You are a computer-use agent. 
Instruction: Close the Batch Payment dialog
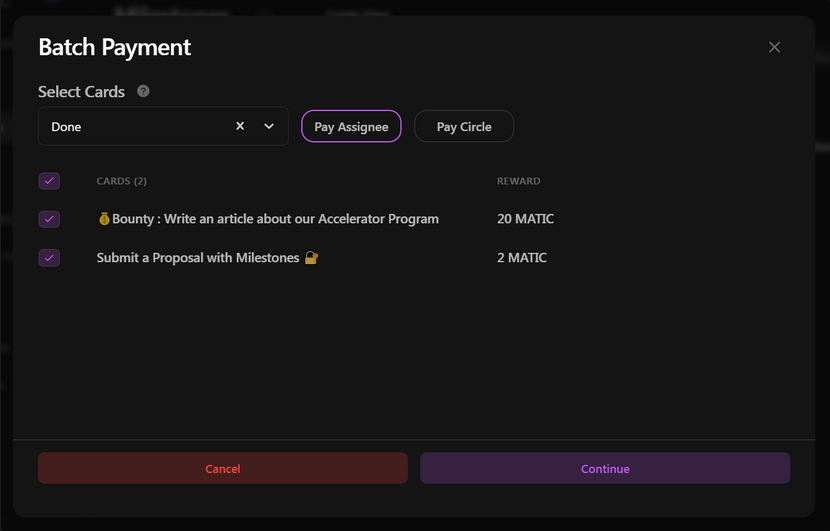774,47
